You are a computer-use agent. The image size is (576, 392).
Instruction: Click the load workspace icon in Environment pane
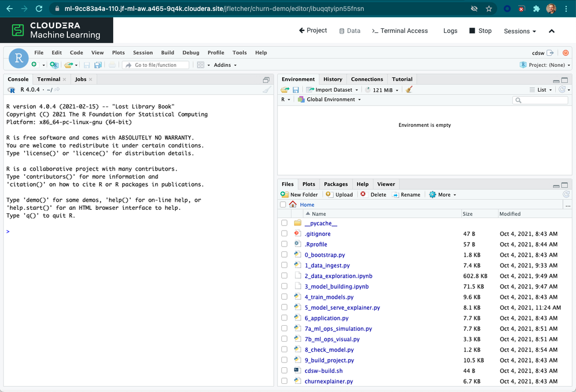285,90
